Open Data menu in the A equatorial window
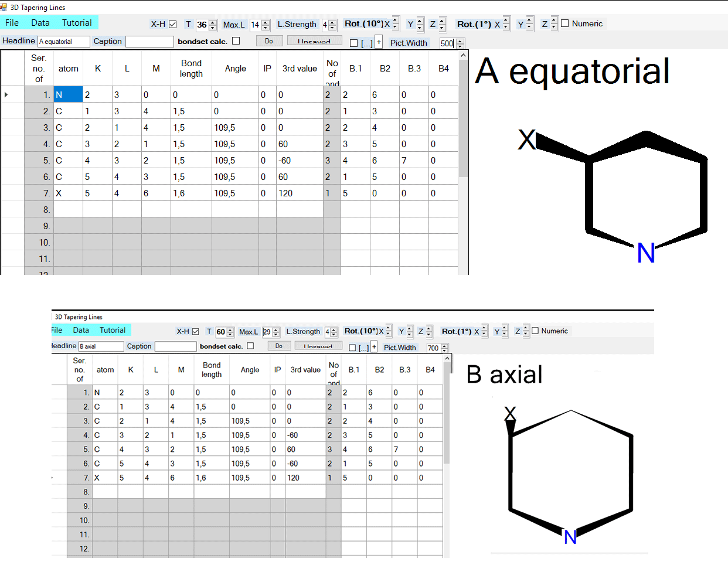 (x=40, y=23)
